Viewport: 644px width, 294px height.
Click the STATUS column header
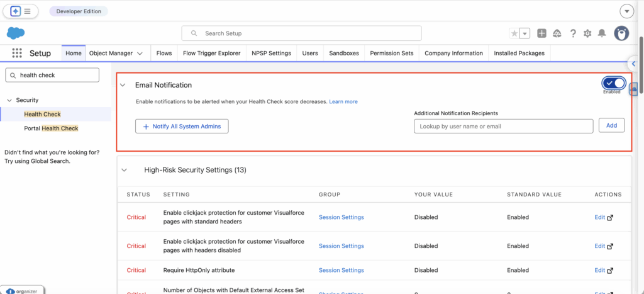(138, 195)
